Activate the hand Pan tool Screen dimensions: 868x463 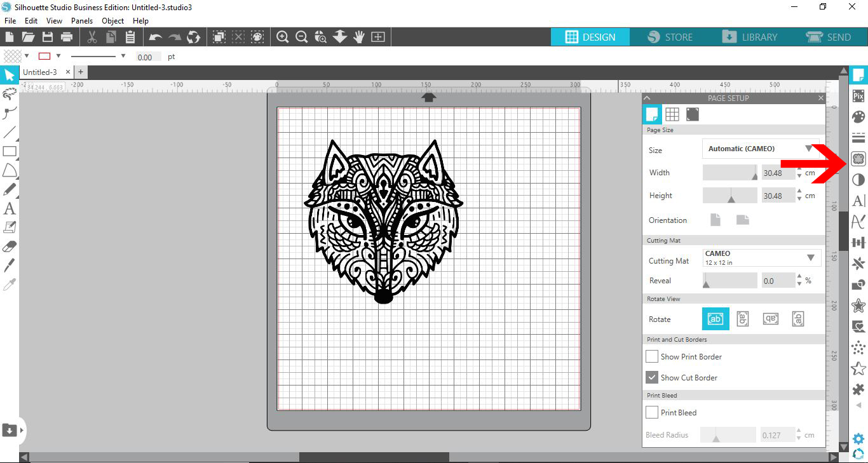(359, 37)
